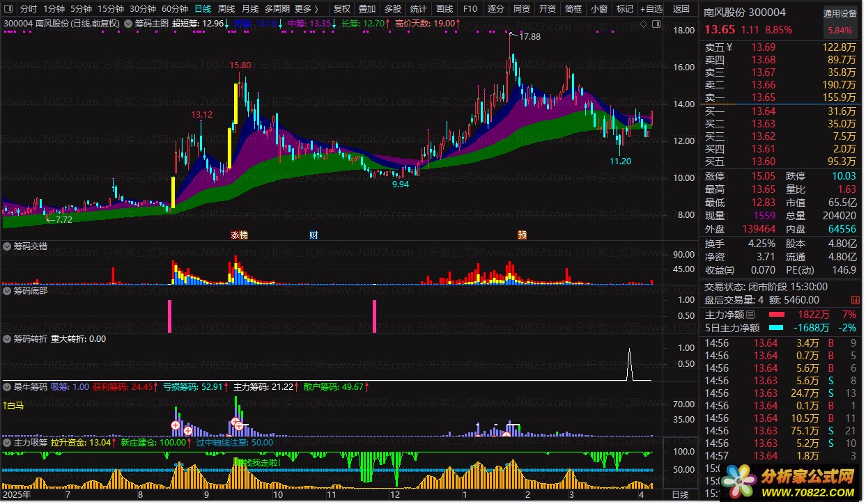Click the 返回 back button
This screenshot has height=504, width=866.
pyautogui.click(x=681, y=9)
